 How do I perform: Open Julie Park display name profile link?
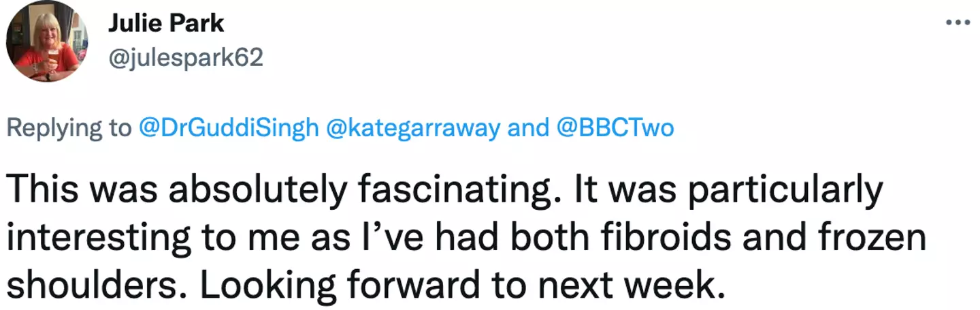[165, 23]
